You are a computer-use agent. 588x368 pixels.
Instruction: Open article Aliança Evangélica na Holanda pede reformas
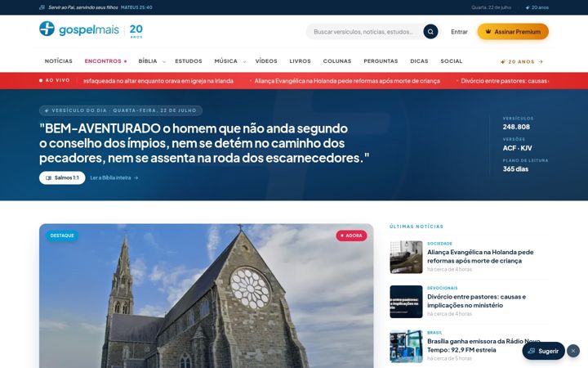point(480,257)
